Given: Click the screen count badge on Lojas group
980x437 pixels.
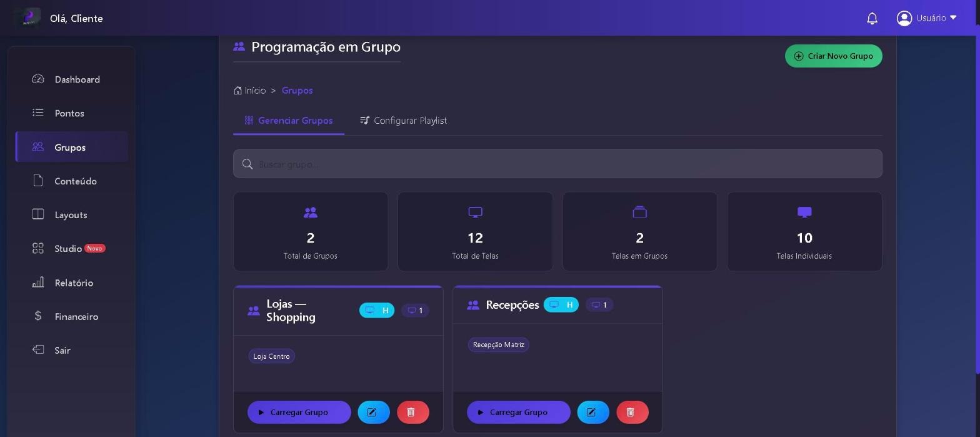Looking at the screenshot, I should click(x=415, y=310).
